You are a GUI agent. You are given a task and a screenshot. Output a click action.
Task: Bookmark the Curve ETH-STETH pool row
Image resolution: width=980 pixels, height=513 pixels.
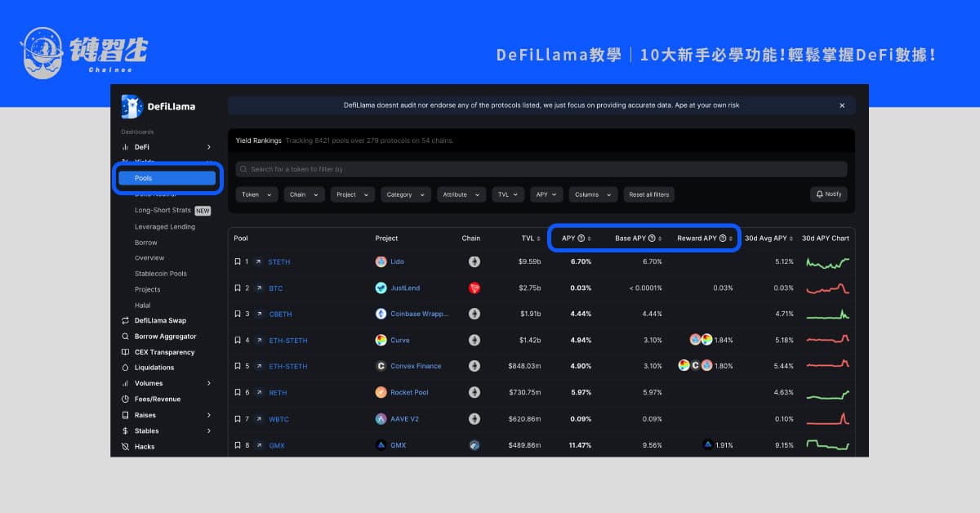point(238,341)
